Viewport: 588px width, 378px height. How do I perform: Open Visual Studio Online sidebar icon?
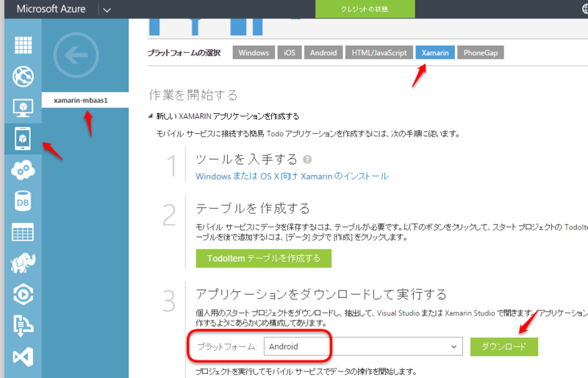(23, 357)
